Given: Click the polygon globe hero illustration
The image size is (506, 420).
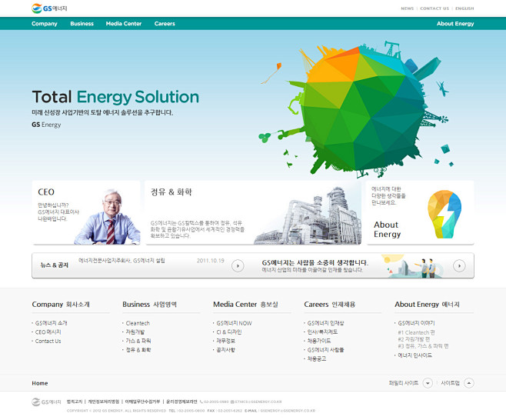Looking at the screenshot, I should coord(361,108).
